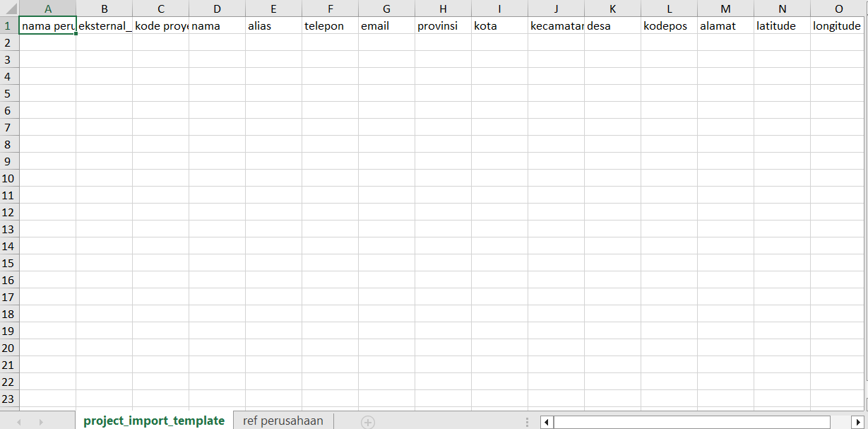Select the cell containing email
The width and height of the screenshot is (868, 429).
pos(386,25)
